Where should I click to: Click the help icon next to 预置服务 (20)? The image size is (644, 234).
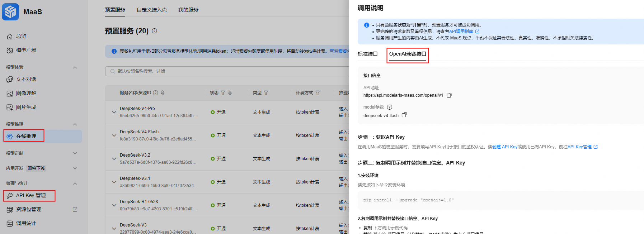154,31
